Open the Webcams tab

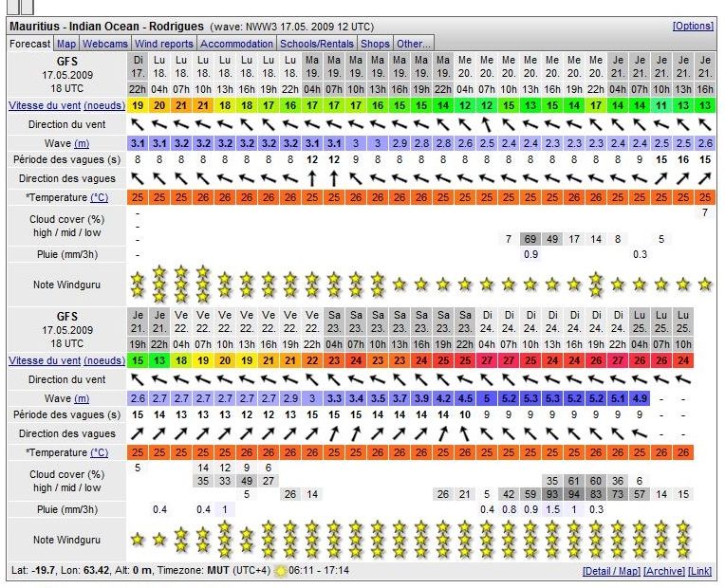pos(105,44)
